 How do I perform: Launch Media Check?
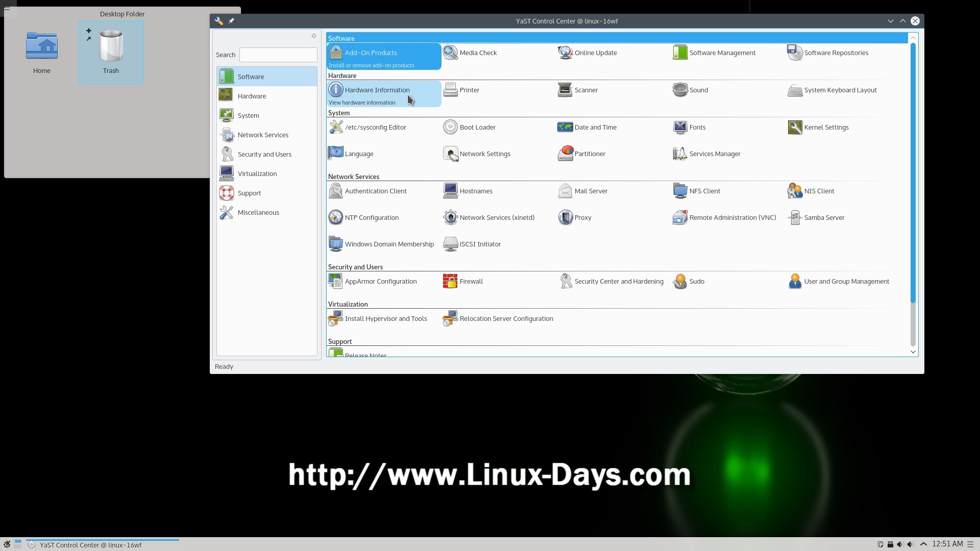click(x=470, y=53)
